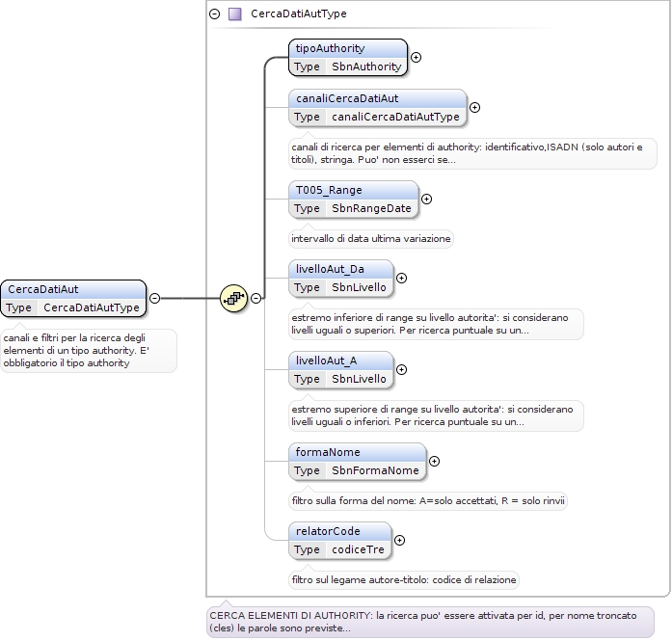This screenshot has height=641, width=672.
Task: Expand the formaNome element
Action: point(434,462)
